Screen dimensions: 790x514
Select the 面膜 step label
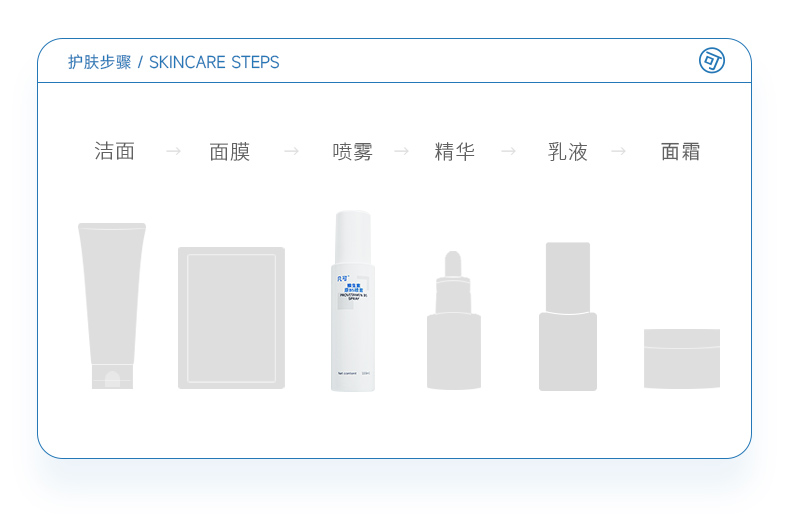tap(230, 152)
